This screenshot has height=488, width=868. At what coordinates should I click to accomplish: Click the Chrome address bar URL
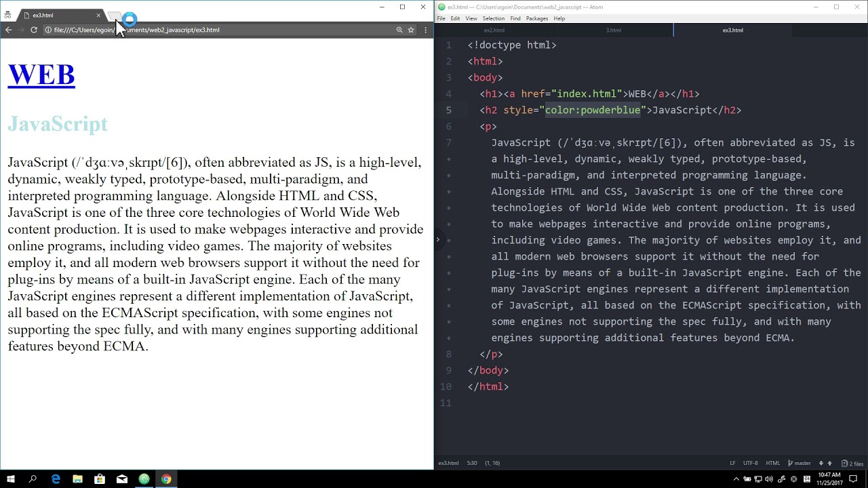tap(136, 30)
